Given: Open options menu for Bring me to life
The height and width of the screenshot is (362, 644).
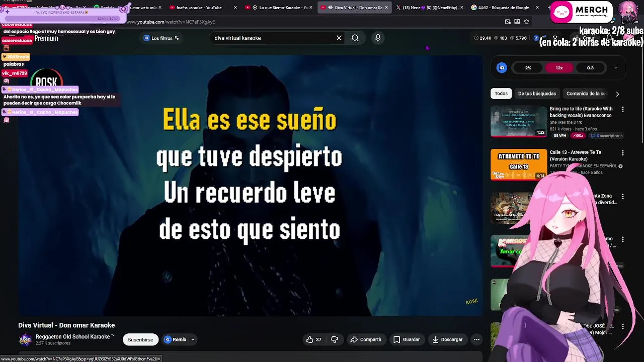Looking at the screenshot, I should tap(622, 109).
